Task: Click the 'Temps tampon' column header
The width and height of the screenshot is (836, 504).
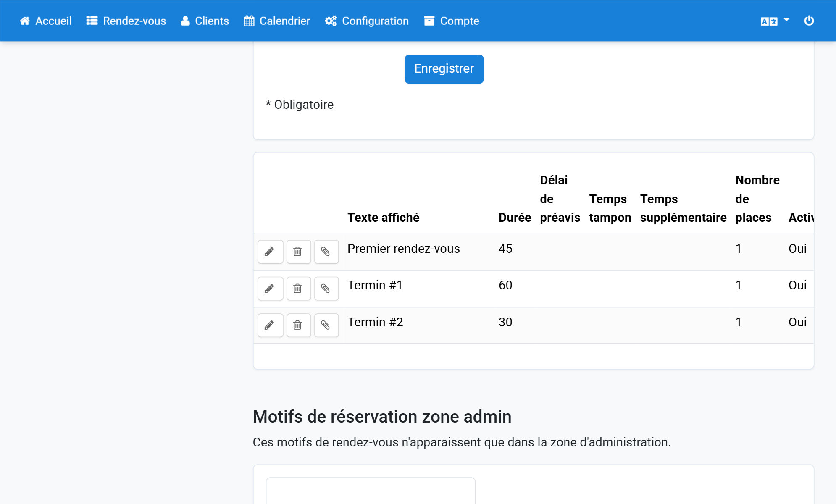Action: click(610, 208)
